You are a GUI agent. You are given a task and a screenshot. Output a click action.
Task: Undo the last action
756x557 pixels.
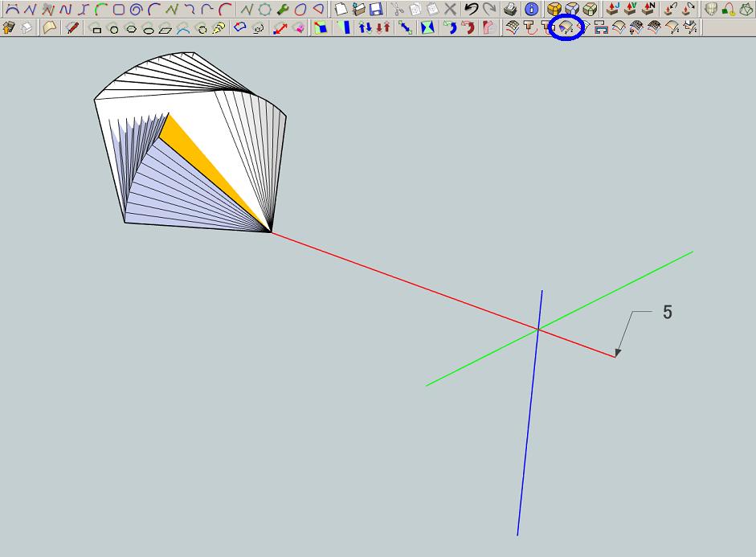click(x=471, y=9)
